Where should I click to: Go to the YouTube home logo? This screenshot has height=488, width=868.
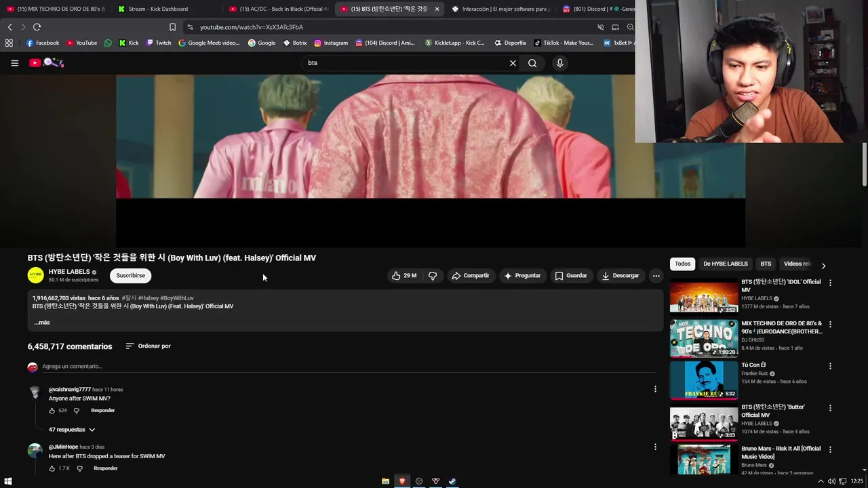(x=46, y=63)
